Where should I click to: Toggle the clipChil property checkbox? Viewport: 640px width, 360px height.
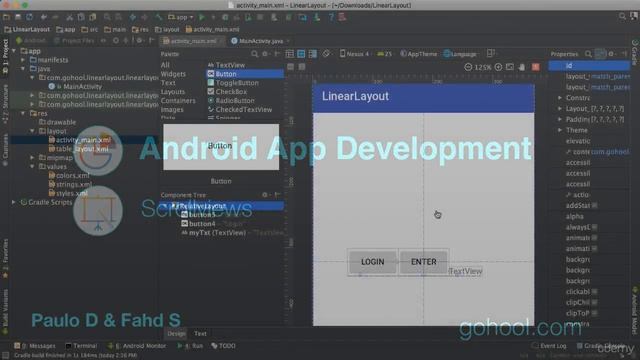tap(595, 302)
